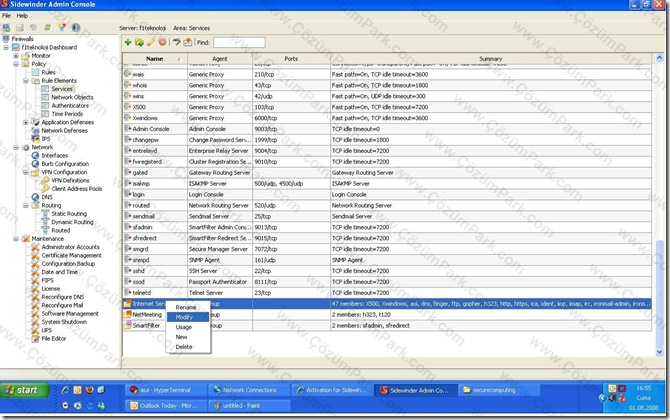Click the Usage arrow icon in services toolbar
Screen dimensions: 670x420
click(x=176, y=42)
